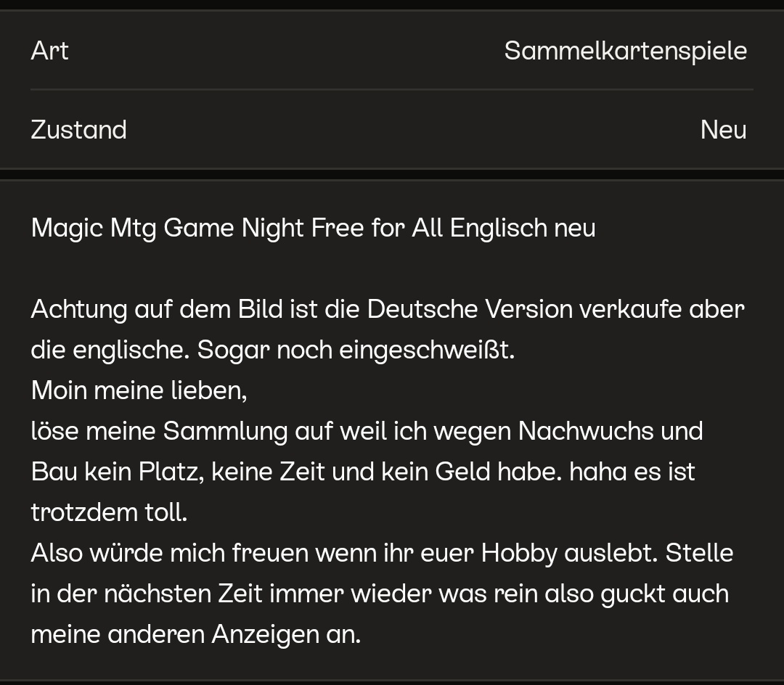Viewport: 784px width, 685px height.
Task: Click the 'Zustand' row label
Action: (78, 130)
